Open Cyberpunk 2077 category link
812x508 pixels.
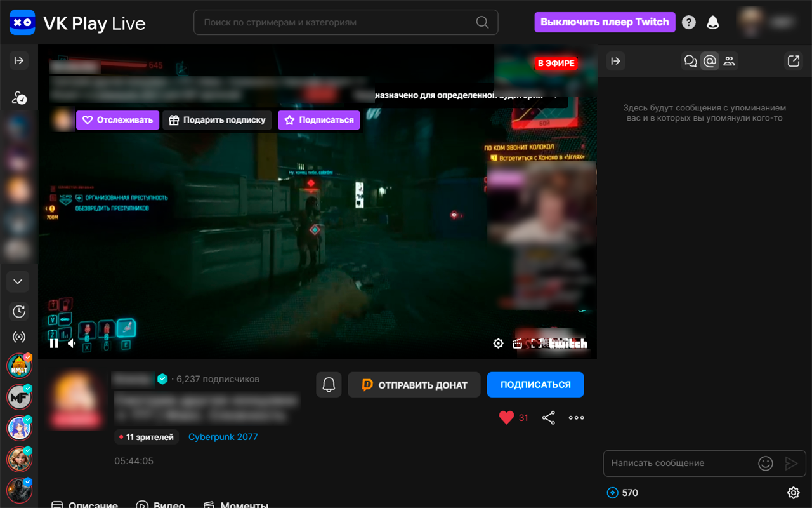click(x=223, y=437)
